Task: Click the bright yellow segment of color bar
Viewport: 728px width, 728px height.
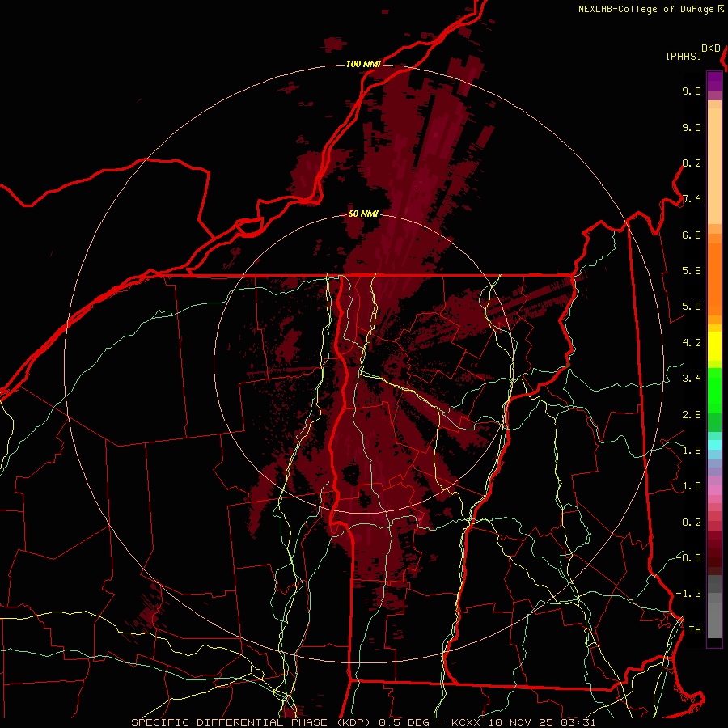Action: click(x=714, y=346)
